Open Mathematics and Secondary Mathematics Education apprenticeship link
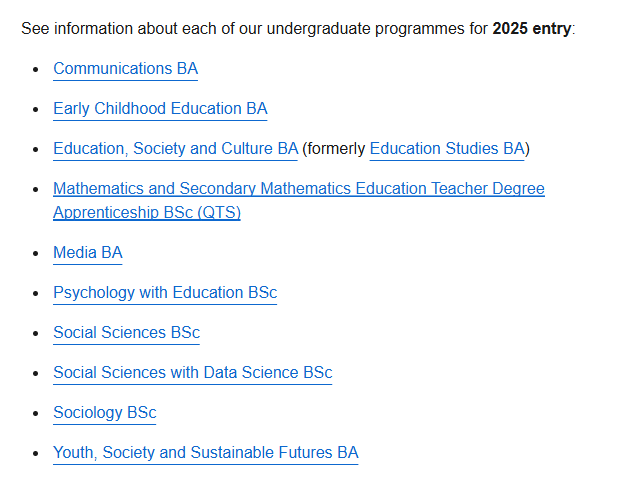 (x=299, y=200)
